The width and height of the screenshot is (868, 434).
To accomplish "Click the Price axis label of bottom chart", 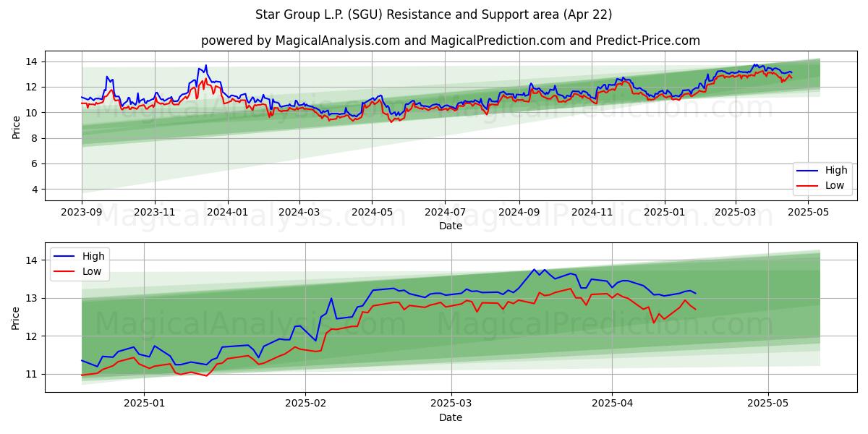I will click(16, 318).
